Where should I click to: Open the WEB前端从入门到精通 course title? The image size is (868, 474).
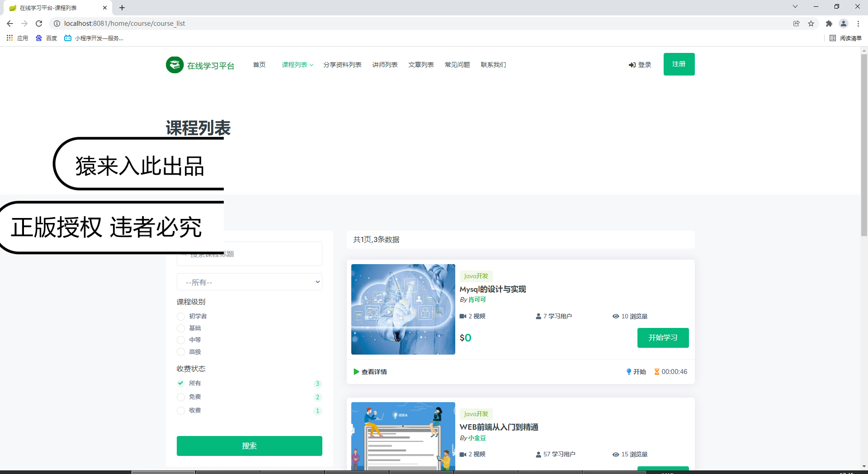click(x=499, y=427)
